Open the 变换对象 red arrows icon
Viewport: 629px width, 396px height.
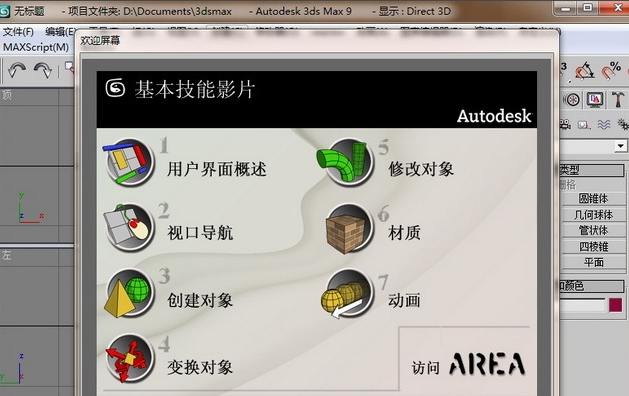pyautogui.click(x=129, y=358)
